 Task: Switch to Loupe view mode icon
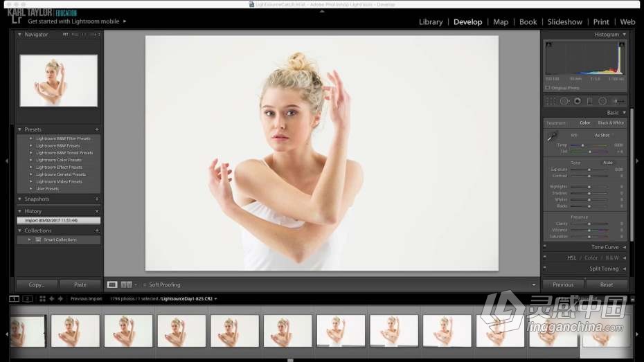click(112, 284)
